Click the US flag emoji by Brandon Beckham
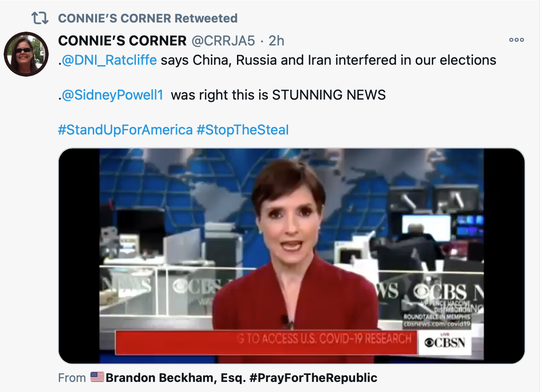The width and height of the screenshot is (542, 392). 97,378
